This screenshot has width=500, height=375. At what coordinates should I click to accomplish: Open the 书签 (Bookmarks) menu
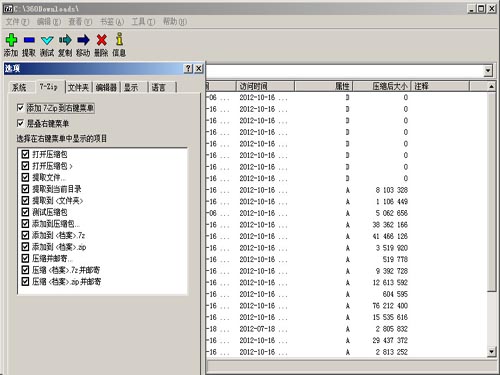pyautogui.click(x=112, y=22)
